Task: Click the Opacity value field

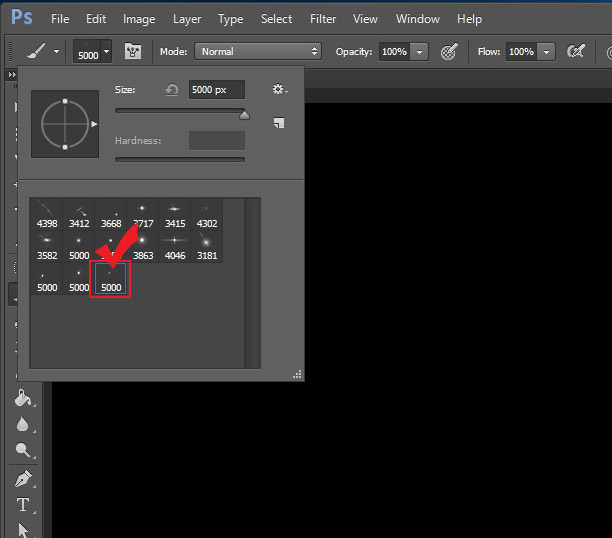Action: [x=394, y=52]
